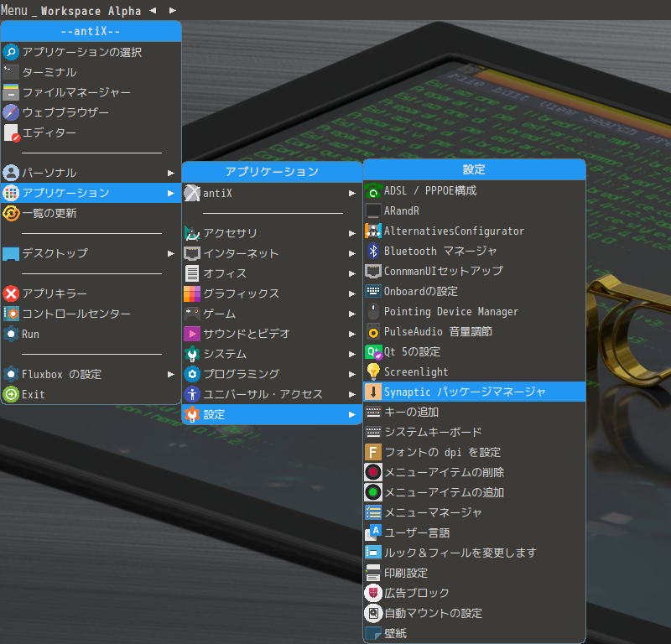Launch Screenlight brightness tool

[419, 371]
